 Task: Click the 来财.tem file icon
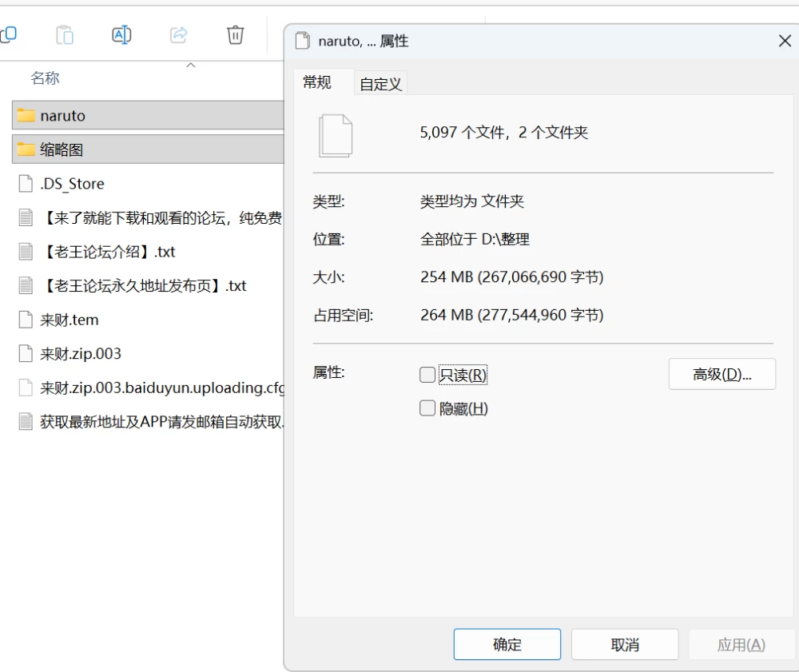coord(26,320)
